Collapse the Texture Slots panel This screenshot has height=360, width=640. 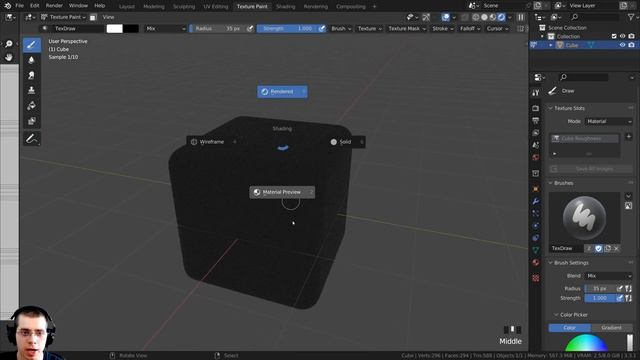550,108
